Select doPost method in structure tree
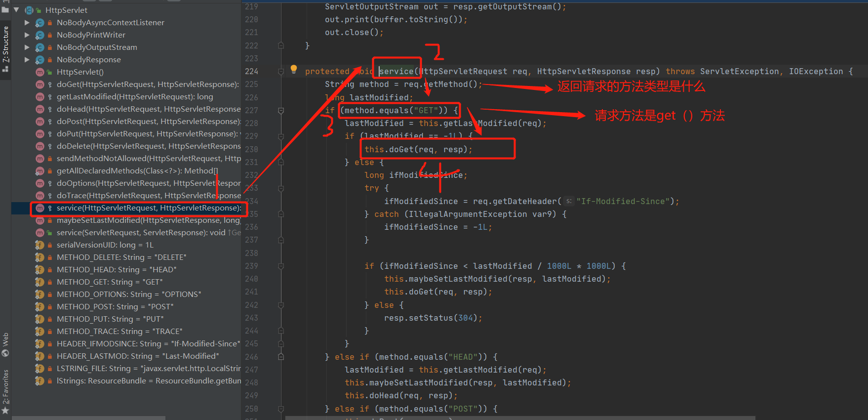Image resolution: width=868 pixels, height=420 pixels. tap(149, 122)
